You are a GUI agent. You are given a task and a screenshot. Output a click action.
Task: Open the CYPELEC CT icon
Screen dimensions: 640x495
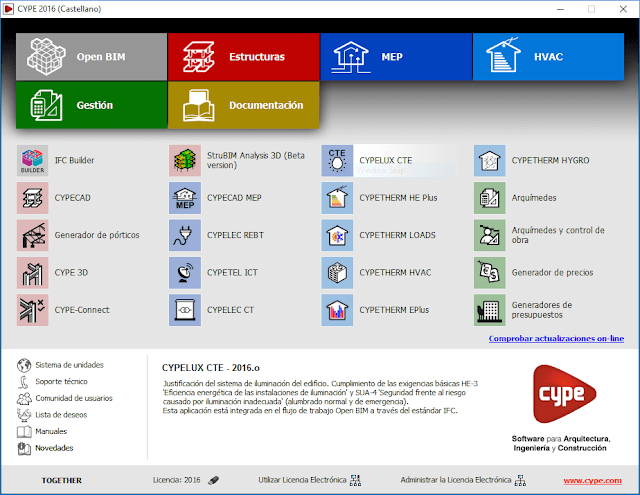[x=185, y=310]
